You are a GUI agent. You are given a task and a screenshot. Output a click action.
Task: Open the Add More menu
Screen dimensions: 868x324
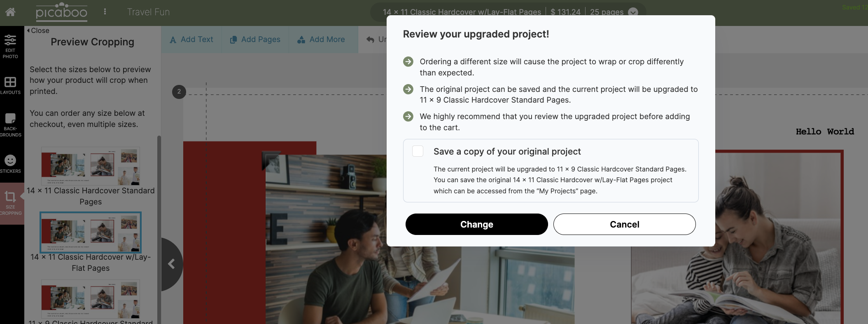(x=321, y=40)
